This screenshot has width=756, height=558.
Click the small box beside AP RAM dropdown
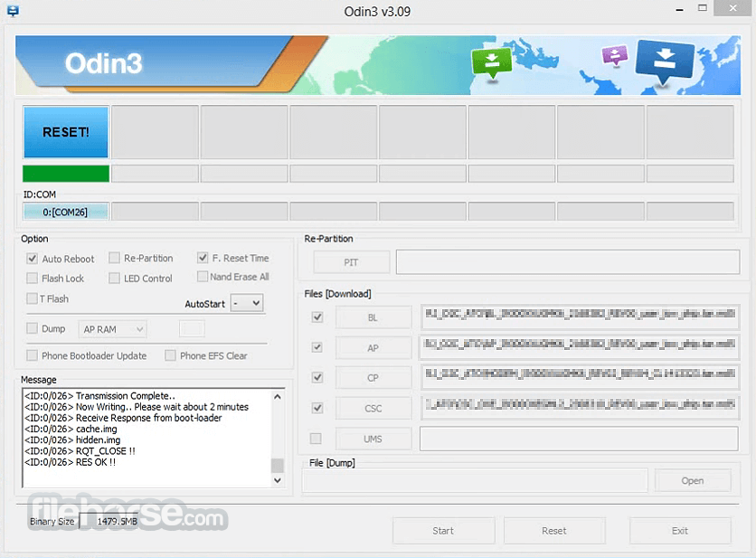point(192,329)
